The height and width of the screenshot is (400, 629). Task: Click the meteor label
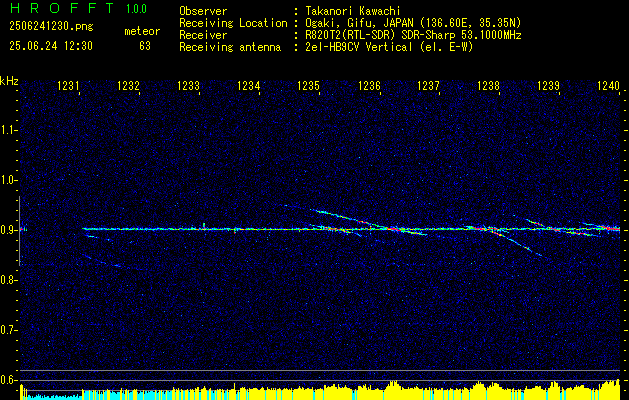(x=142, y=31)
